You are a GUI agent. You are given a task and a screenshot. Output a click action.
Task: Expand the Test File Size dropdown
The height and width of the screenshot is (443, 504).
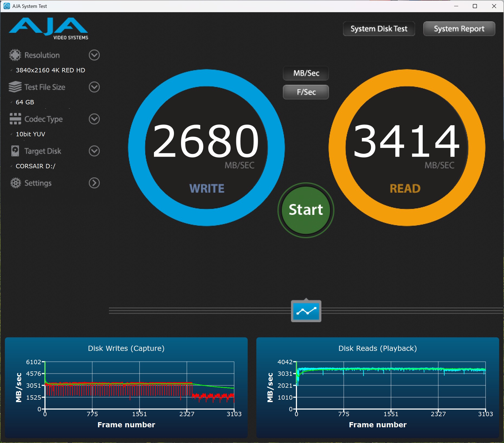[x=94, y=87]
